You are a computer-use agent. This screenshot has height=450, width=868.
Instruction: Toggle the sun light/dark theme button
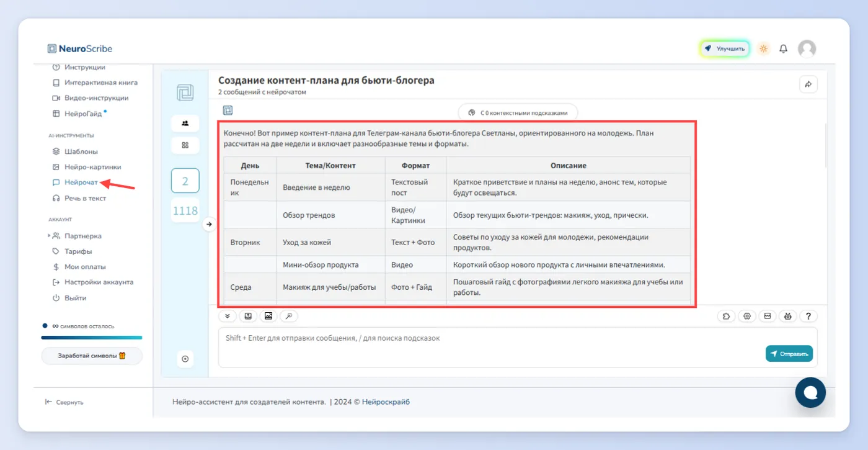click(764, 48)
